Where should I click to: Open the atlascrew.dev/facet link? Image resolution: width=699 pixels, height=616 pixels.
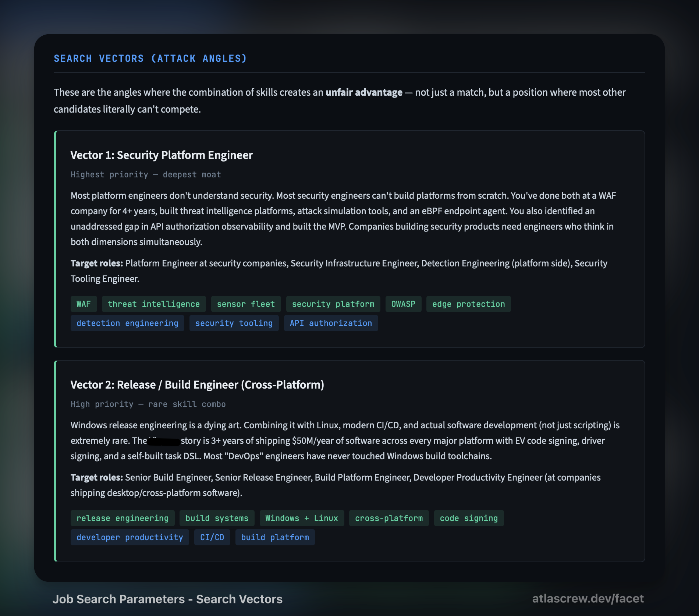pos(588,598)
